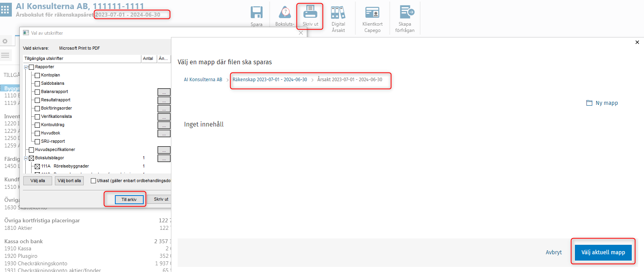Enable the Balansrapport checkbox

coord(37,92)
